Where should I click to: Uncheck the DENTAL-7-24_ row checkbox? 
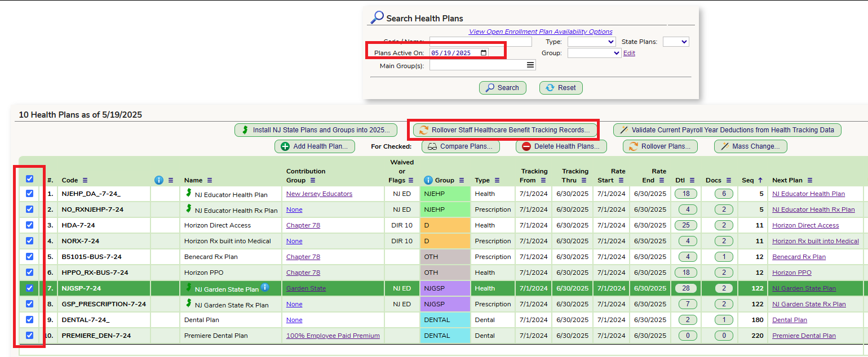click(30, 319)
